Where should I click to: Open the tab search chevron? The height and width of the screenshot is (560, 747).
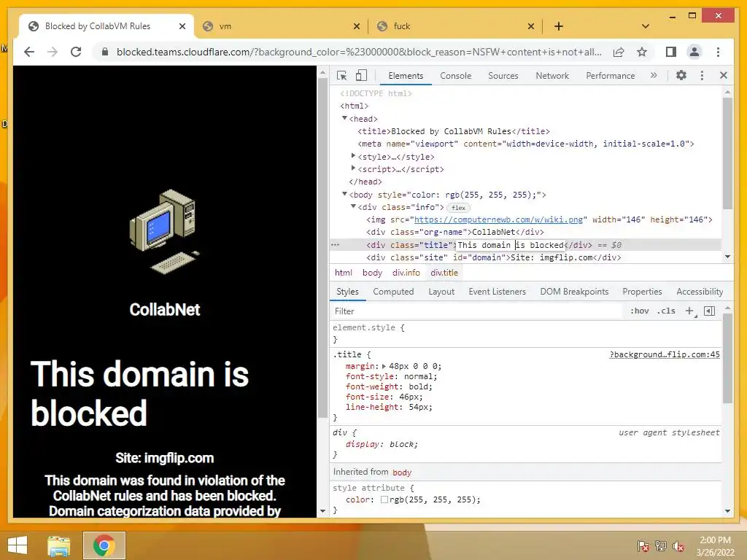tap(645, 26)
